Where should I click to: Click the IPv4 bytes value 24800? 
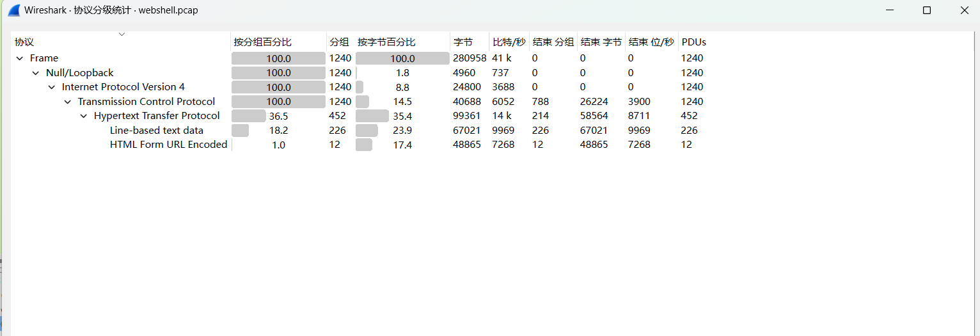[x=467, y=87]
